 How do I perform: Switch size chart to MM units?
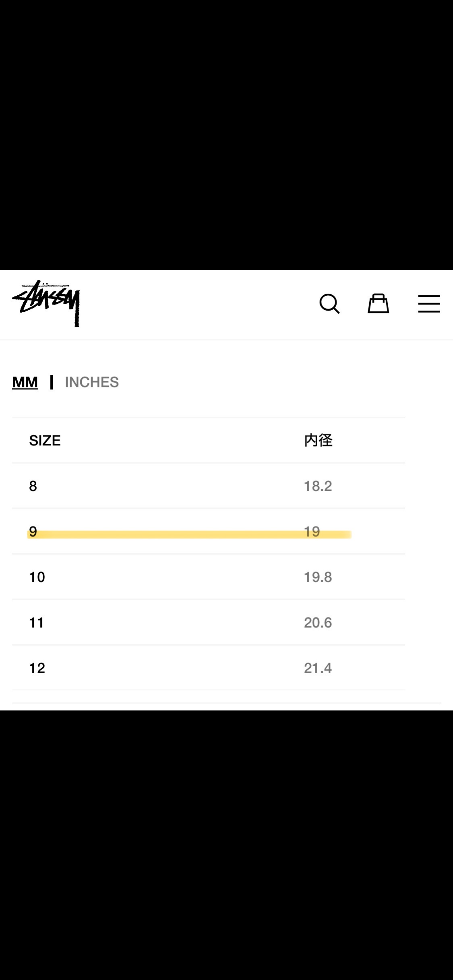(25, 382)
